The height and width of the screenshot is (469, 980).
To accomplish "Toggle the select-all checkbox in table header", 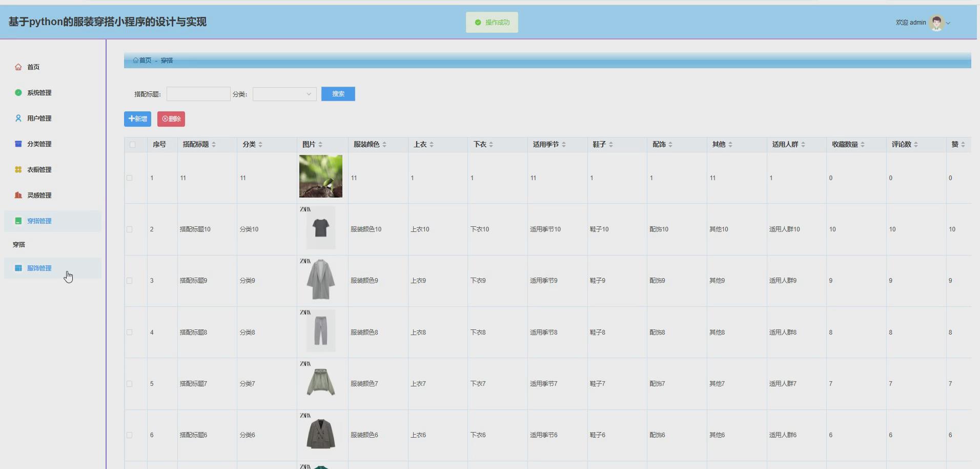I will coord(132,145).
